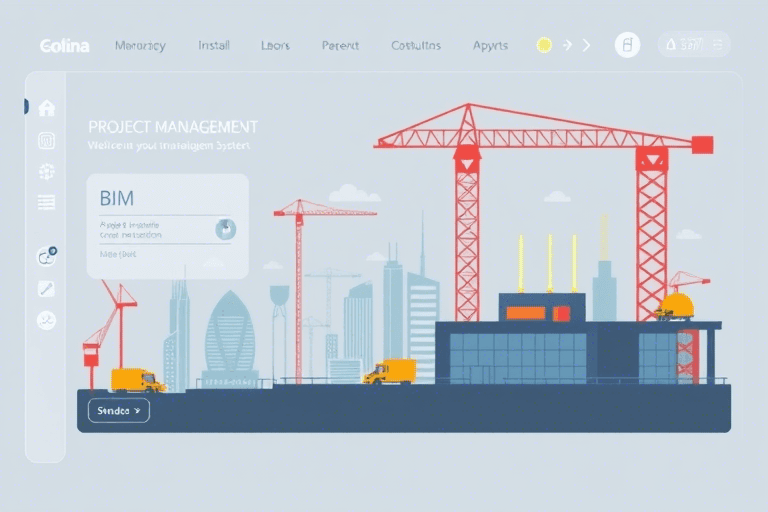Select the pencil edit icon in sidebar
This screenshot has height=512, width=768.
(46, 289)
